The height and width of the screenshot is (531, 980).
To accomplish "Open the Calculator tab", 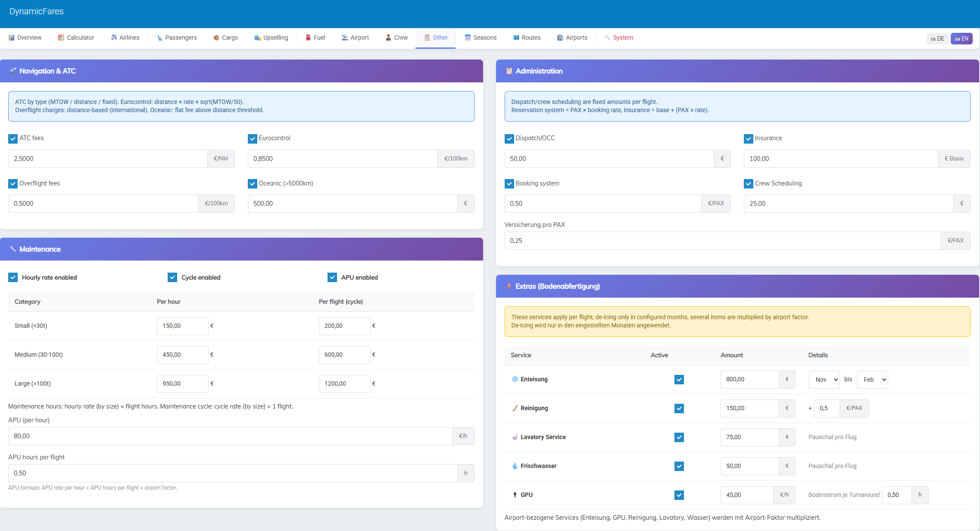I will coord(76,38).
